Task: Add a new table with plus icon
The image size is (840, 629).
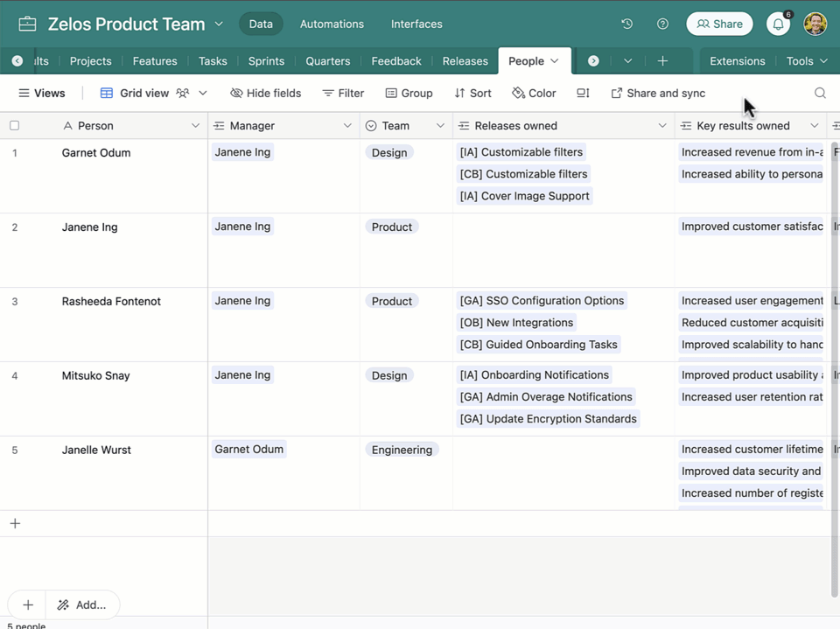Action: [x=662, y=61]
